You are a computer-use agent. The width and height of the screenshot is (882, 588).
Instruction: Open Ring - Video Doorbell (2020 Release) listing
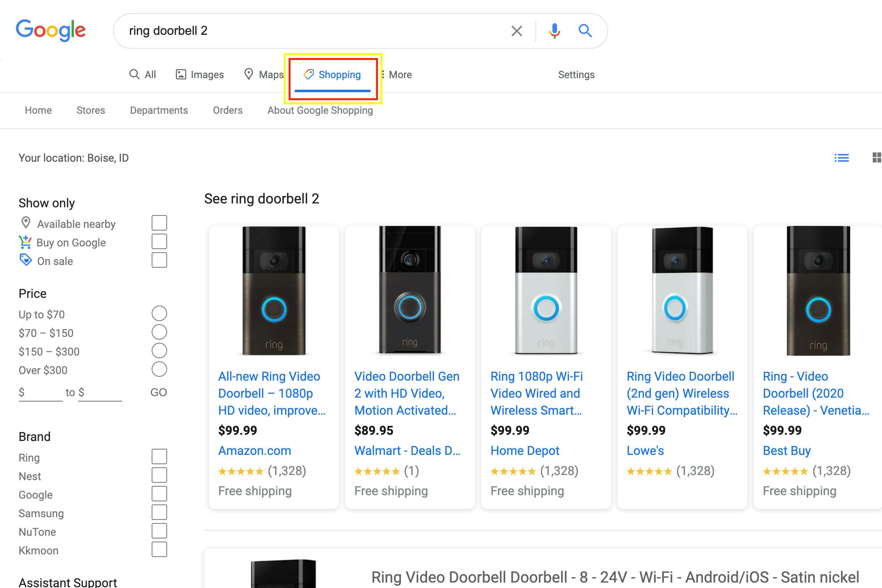point(816,393)
